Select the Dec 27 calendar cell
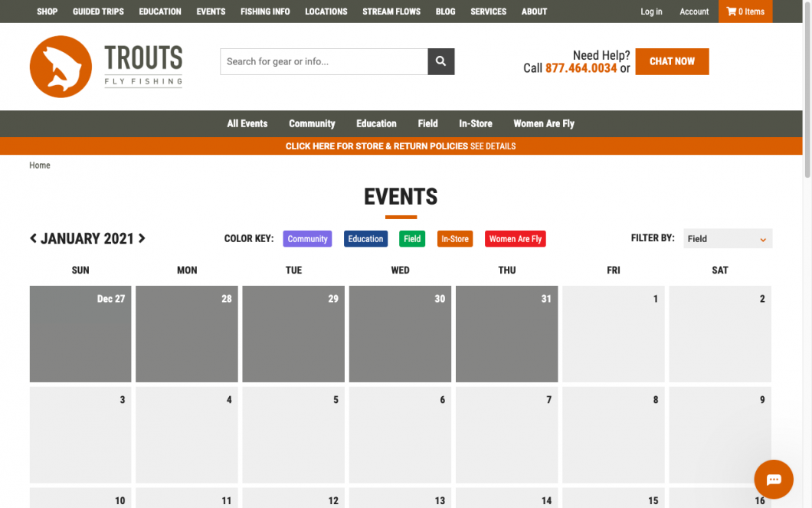 point(80,334)
